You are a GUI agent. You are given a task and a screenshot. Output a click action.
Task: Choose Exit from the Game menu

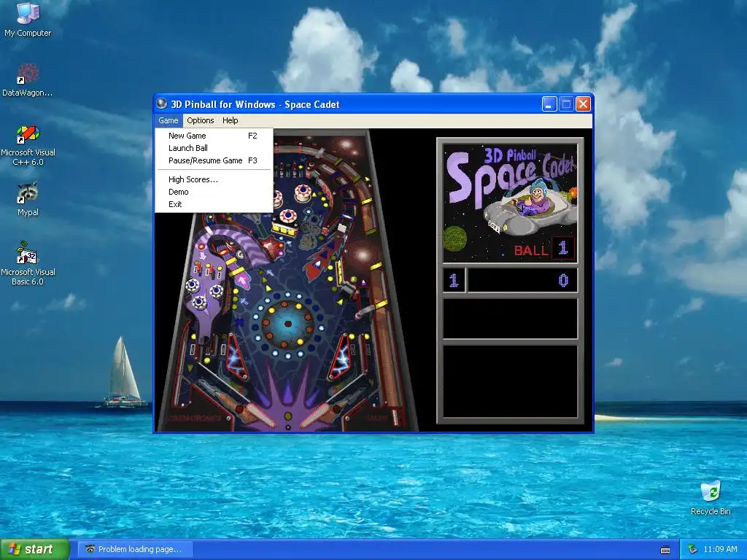(214, 204)
